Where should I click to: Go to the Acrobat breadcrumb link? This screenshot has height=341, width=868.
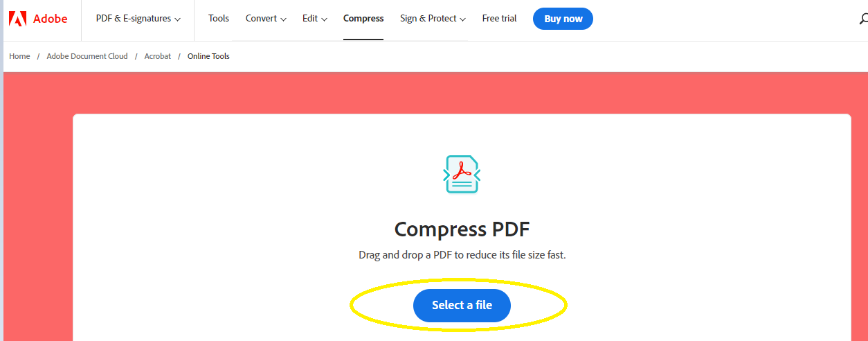pyautogui.click(x=158, y=56)
